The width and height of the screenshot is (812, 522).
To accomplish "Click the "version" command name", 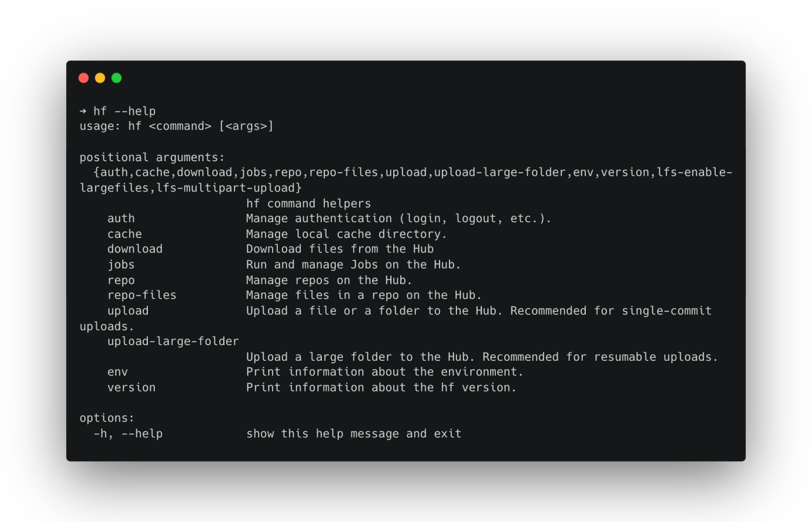I will (x=132, y=387).
